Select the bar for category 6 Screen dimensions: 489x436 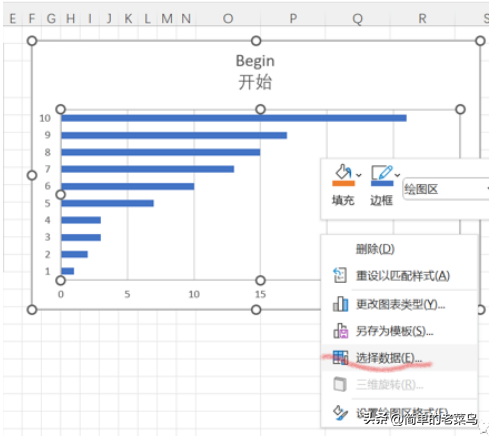(128, 186)
